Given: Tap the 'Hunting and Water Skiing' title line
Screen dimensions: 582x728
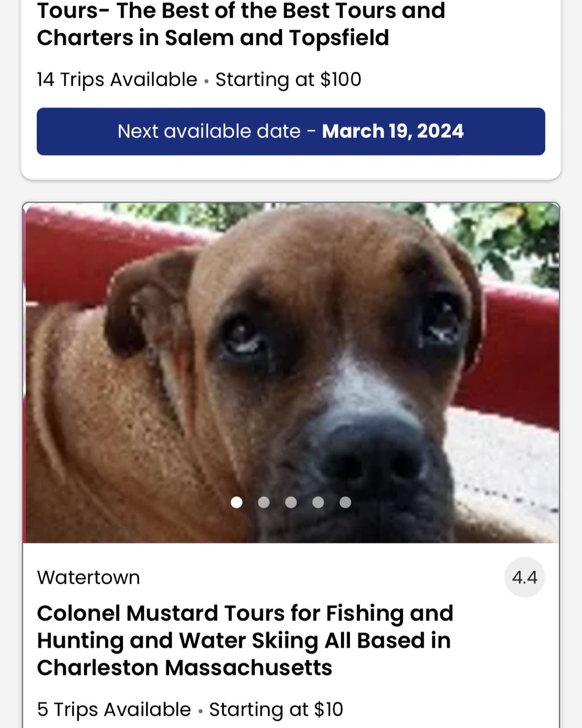Looking at the screenshot, I should pos(244,641).
